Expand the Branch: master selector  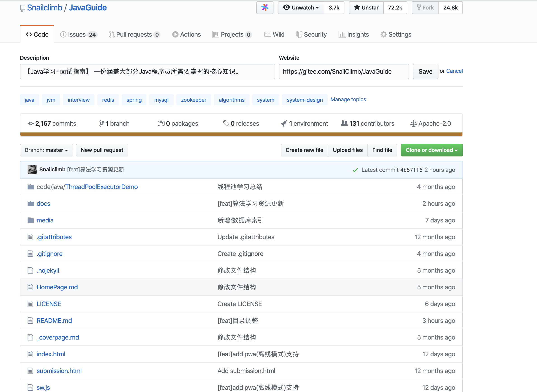(47, 150)
